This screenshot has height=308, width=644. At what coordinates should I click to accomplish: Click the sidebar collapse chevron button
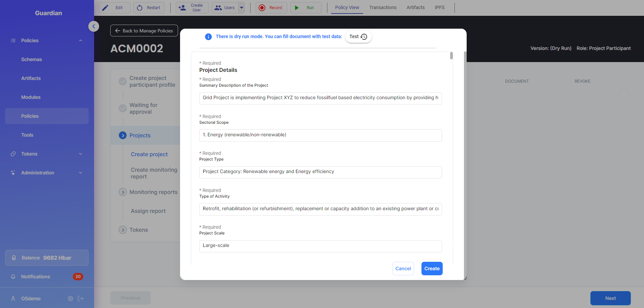94,26
